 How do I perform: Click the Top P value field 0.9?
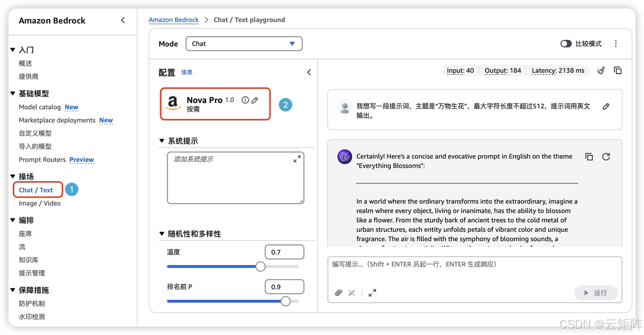click(x=284, y=287)
